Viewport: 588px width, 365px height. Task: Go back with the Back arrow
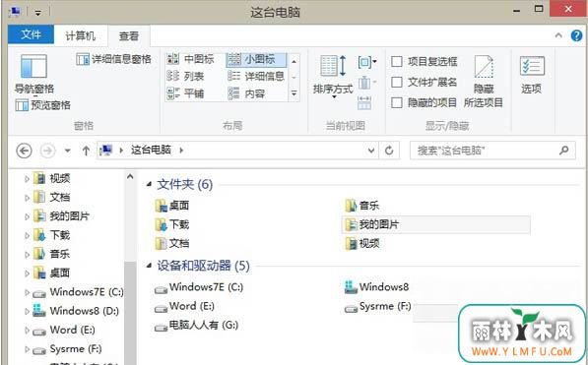click(24, 152)
